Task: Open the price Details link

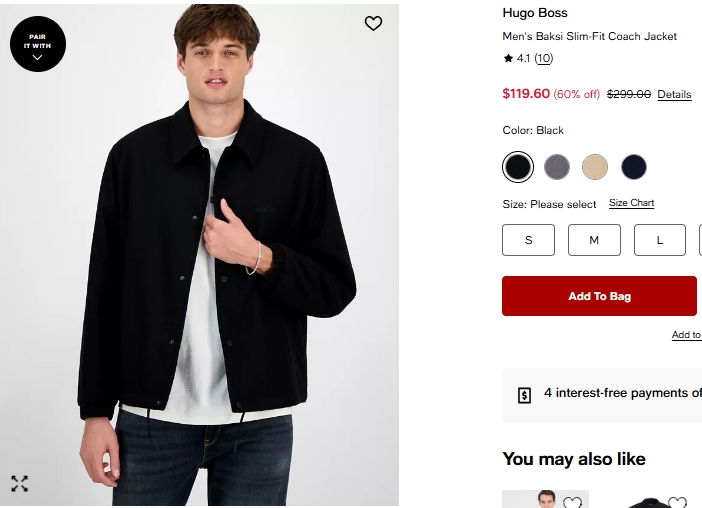Action: pyautogui.click(x=674, y=95)
